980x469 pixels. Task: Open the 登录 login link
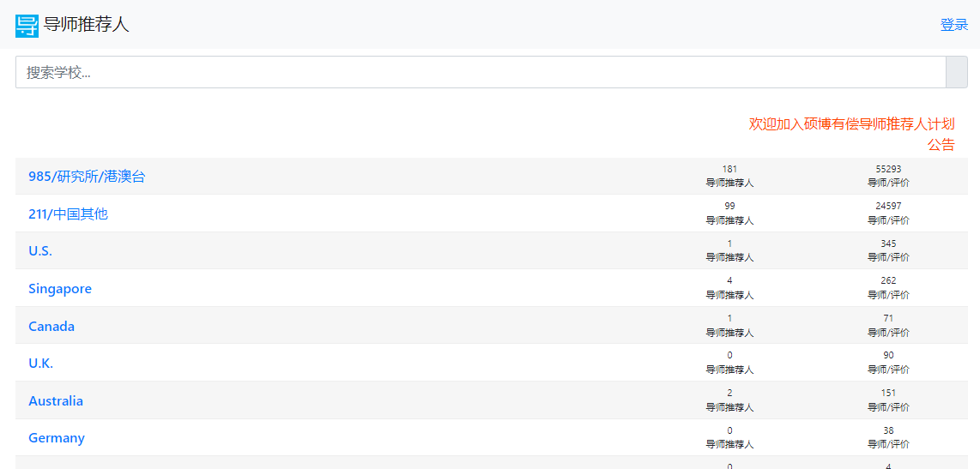tap(953, 25)
